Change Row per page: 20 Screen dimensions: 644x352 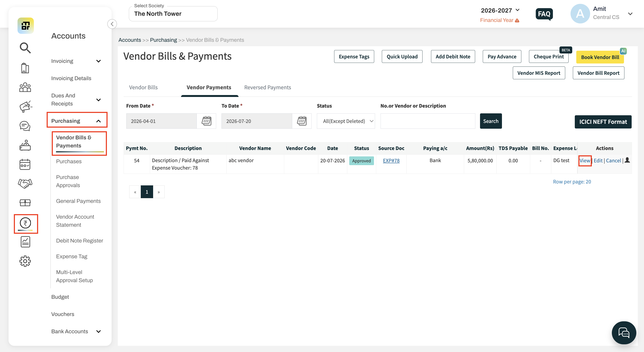pyautogui.click(x=572, y=182)
